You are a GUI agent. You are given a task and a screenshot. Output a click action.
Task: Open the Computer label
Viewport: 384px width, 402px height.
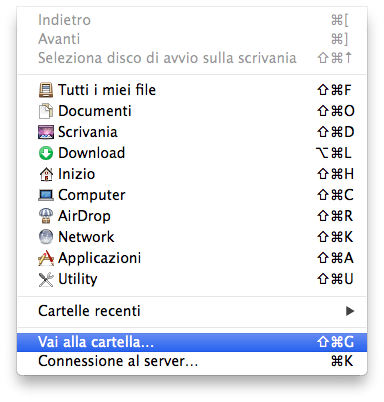click(92, 195)
